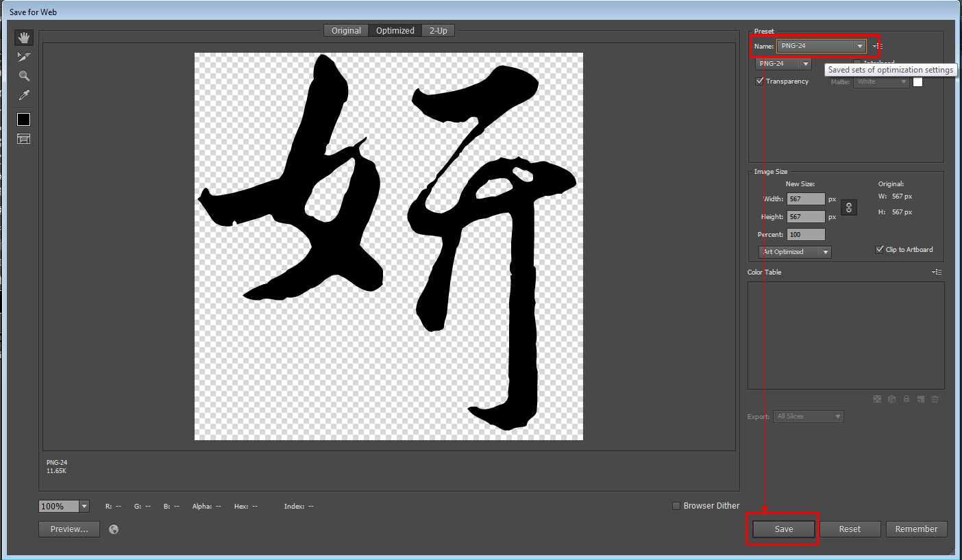Open the Matte White dropdown
Image resolution: width=962 pixels, height=560 pixels.
[881, 81]
